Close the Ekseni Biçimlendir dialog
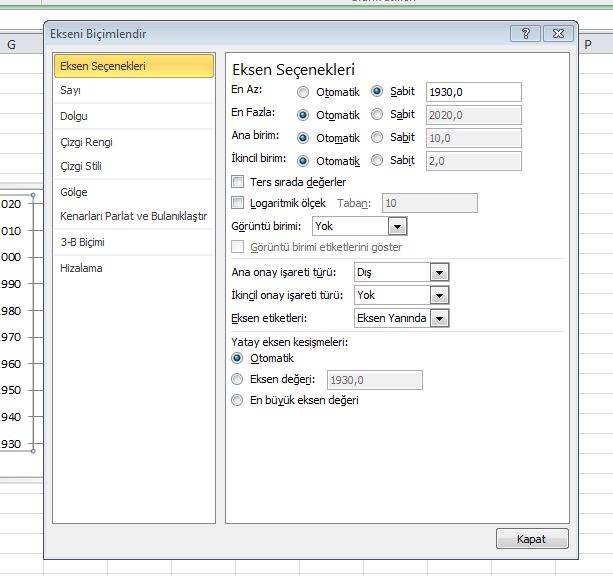This screenshot has height=576, width=613. 561,34
